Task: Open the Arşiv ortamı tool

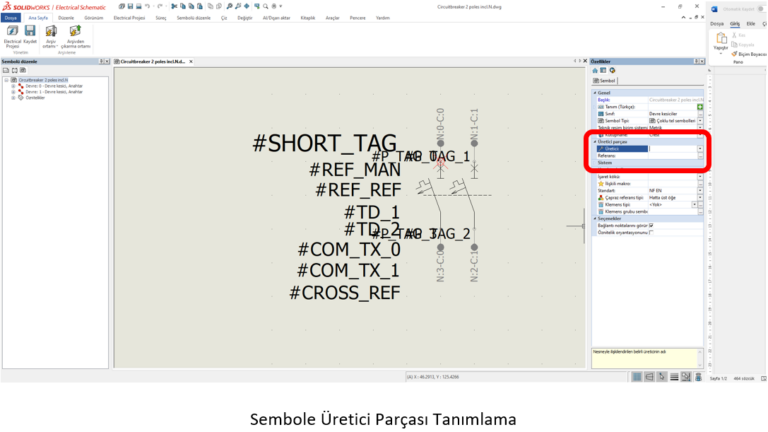Action: [x=51, y=35]
